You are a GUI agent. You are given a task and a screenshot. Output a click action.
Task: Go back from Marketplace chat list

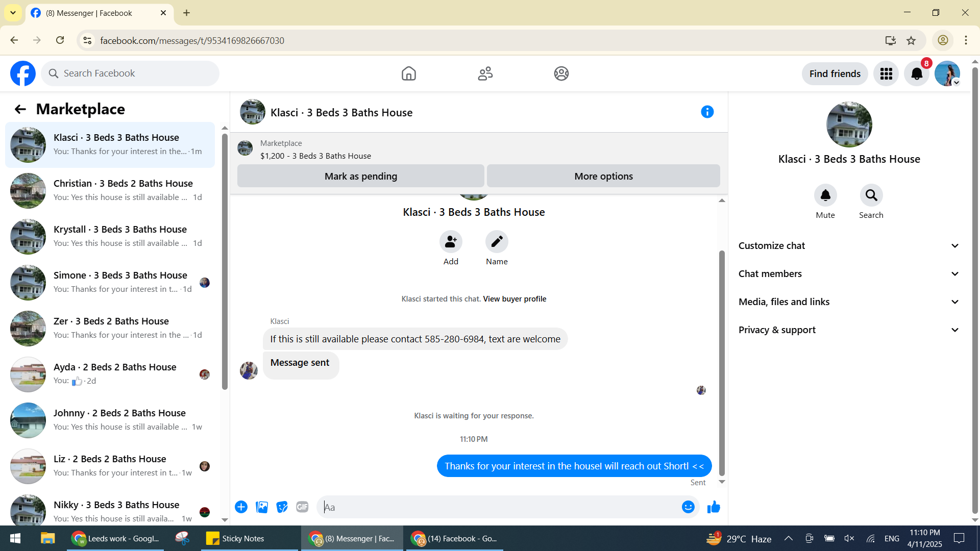coord(20,109)
